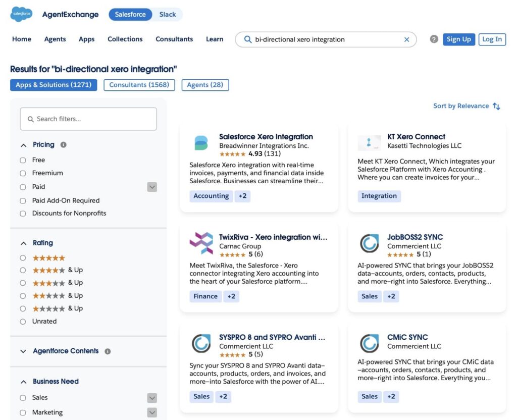Select the Unrated rating option
517x420 pixels.
point(23,322)
